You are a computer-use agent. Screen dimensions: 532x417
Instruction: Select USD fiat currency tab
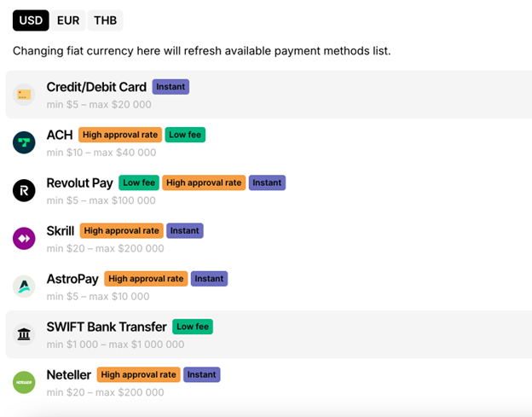point(31,20)
